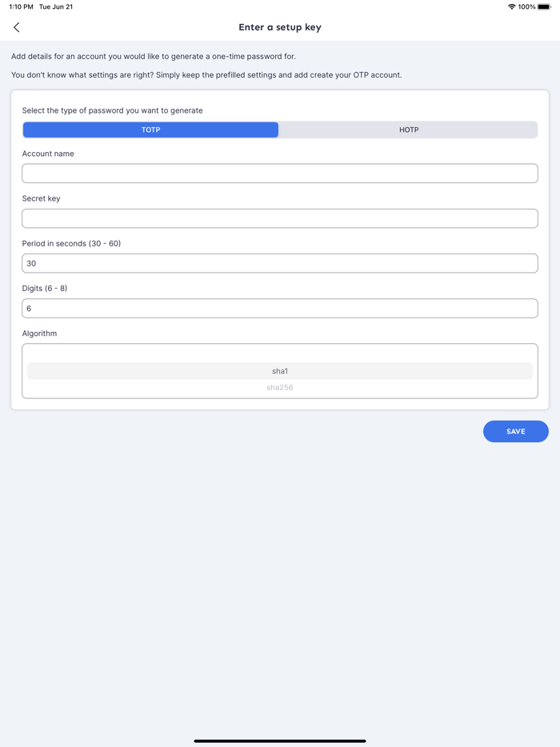Viewport: 560px width, 747px height.
Task: Pick sha256 in the Algorithm picker
Action: (x=280, y=388)
